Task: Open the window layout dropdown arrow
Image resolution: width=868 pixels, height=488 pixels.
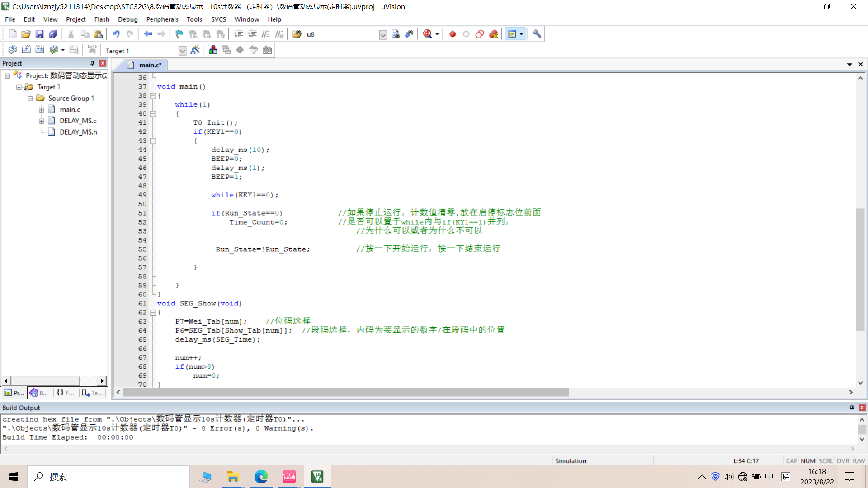Action: click(521, 34)
